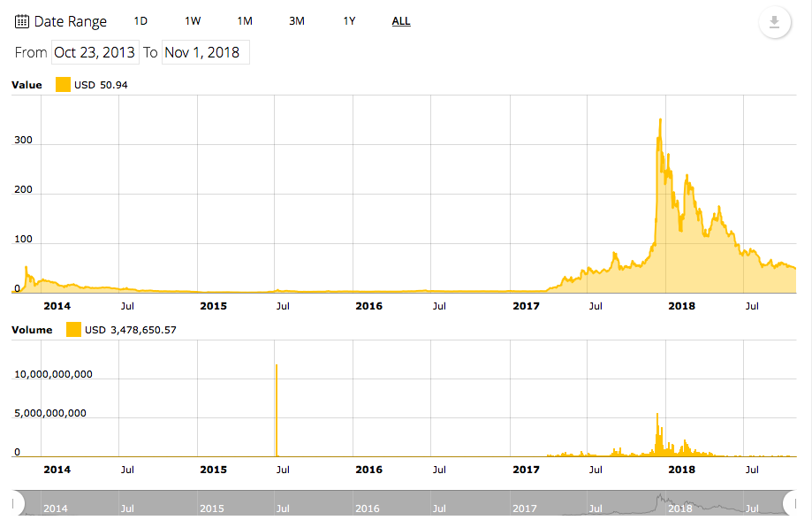This screenshot has height=520, width=812.
Task: Click the 200 value axis label
Action: pyautogui.click(x=23, y=189)
